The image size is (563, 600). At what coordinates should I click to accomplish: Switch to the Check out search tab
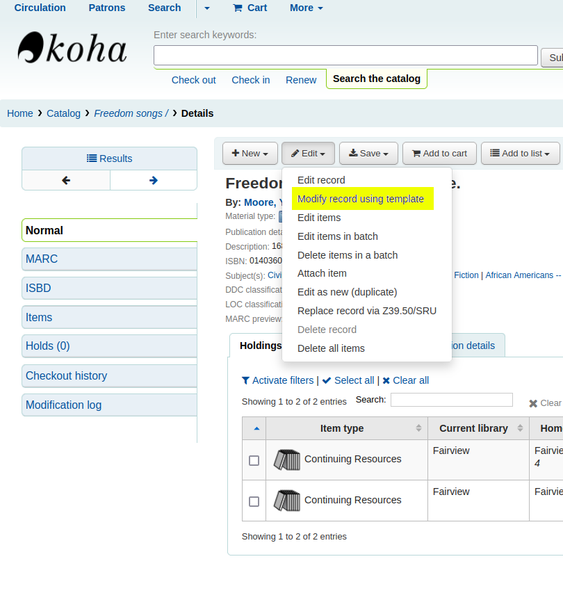(194, 80)
